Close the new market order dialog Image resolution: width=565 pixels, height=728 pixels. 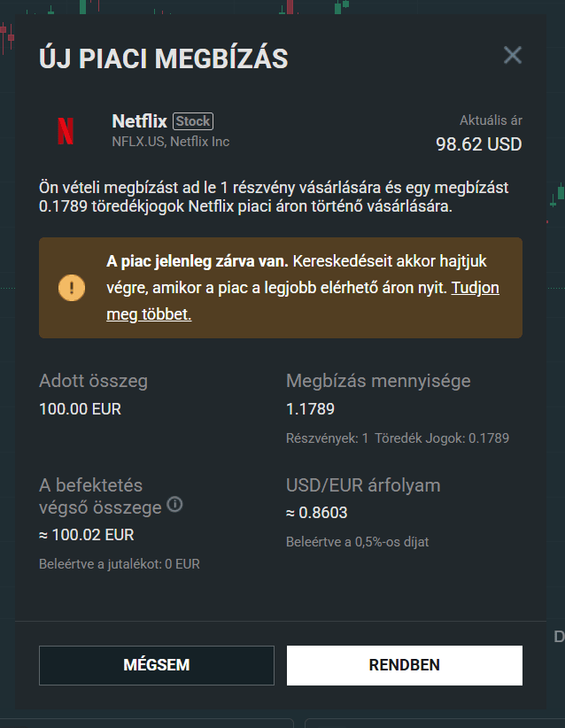513,56
